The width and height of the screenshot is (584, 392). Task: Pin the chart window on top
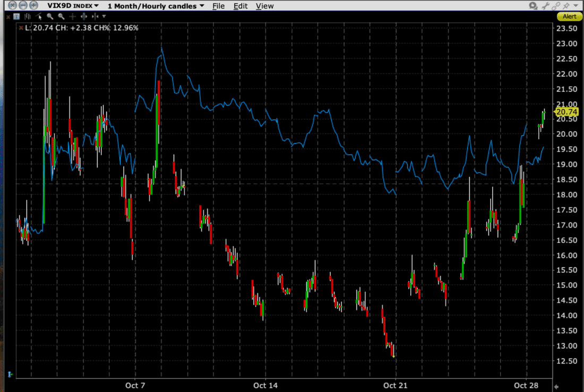[566, 6]
